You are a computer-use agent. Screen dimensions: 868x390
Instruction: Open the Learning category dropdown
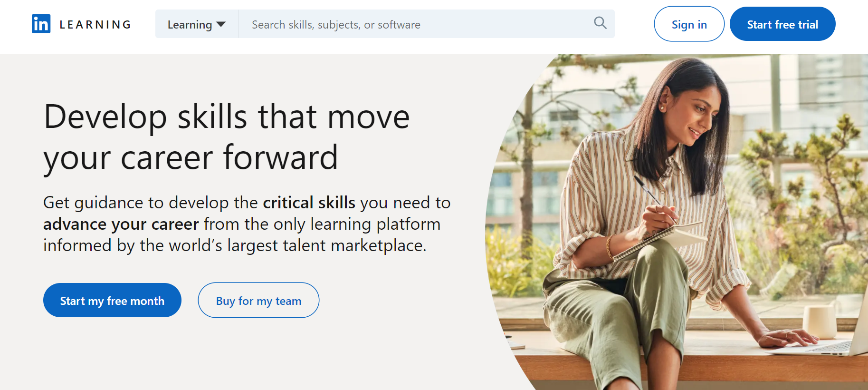click(x=196, y=24)
